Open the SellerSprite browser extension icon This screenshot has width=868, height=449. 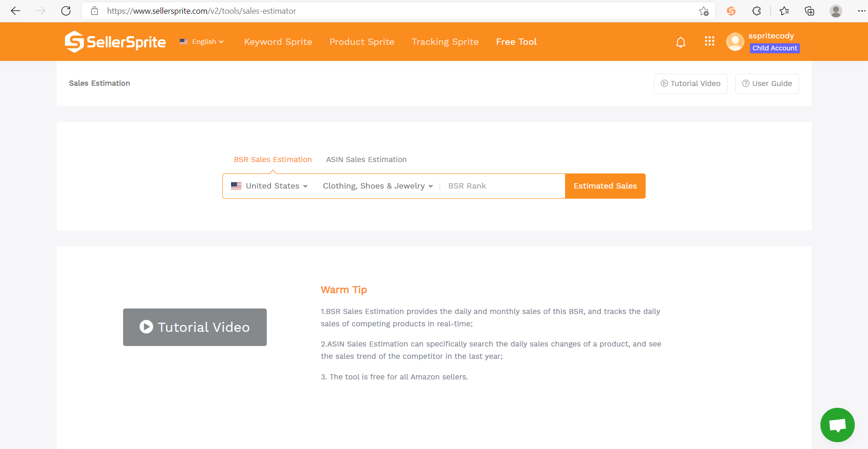pos(731,11)
